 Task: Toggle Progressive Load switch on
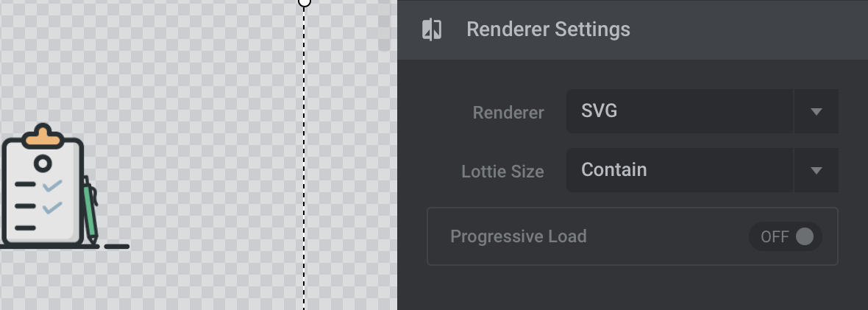pyautogui.click(x=785, y=237)
